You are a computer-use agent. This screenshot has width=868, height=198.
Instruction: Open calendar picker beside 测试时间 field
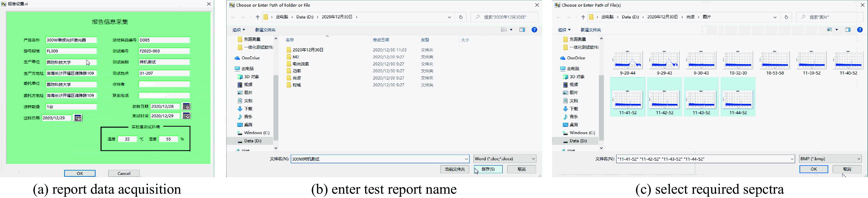pyautogui.click(x=186, y=116)
